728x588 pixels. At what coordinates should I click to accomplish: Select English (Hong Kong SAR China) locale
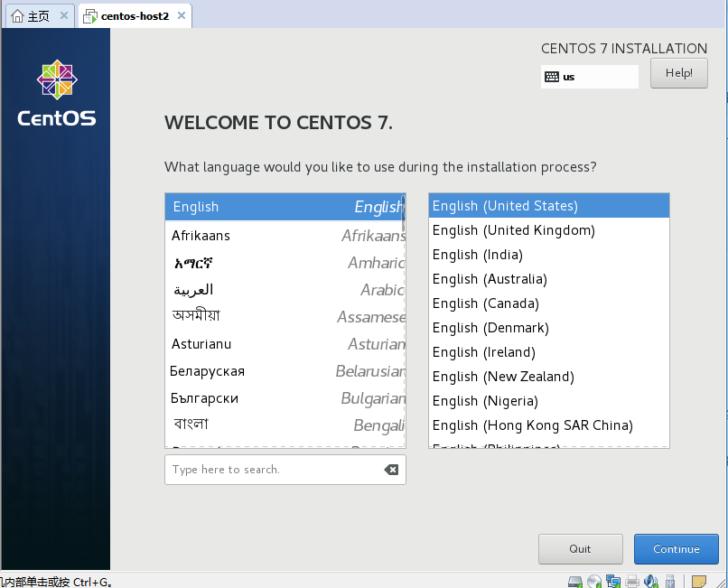(x=549, y=425)
